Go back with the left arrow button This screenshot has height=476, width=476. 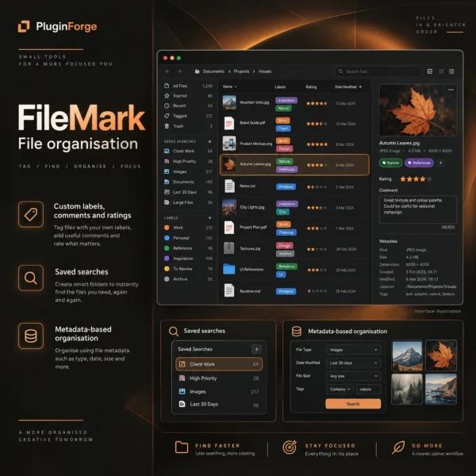tap(167, 71)
